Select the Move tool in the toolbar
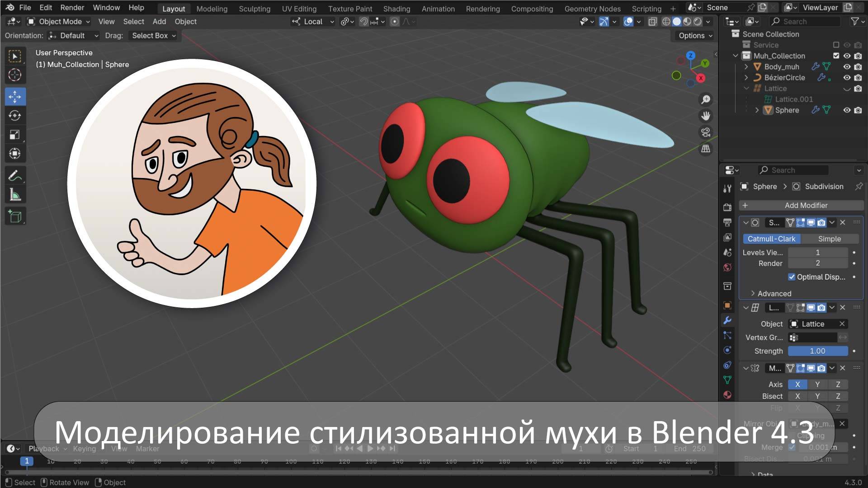868x488 pixels. pyautogui.click(x=15, y=96)
